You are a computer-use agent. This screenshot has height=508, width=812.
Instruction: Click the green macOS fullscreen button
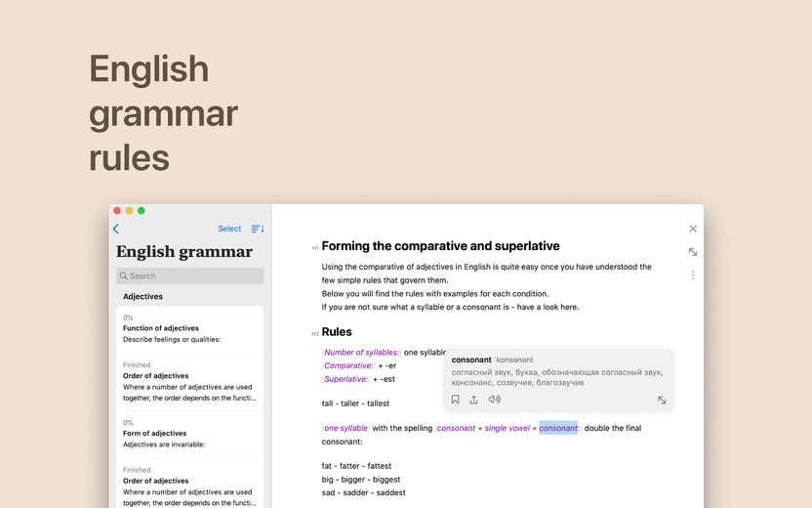[x=141, y=210]
